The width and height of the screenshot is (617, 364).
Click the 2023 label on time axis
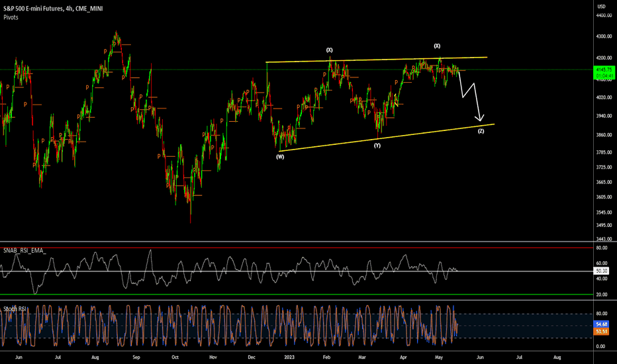289,357
